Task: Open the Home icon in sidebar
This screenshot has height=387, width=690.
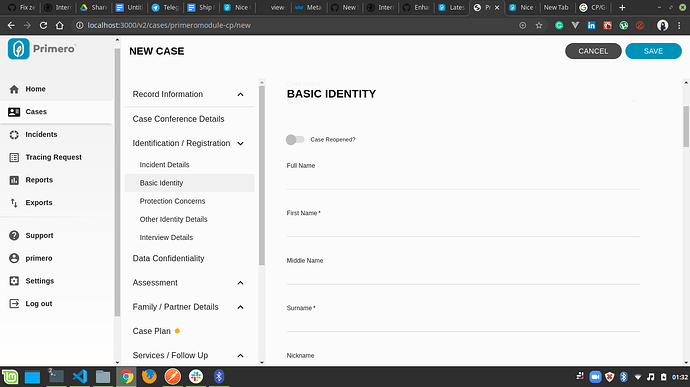Action: pos(14,89)
